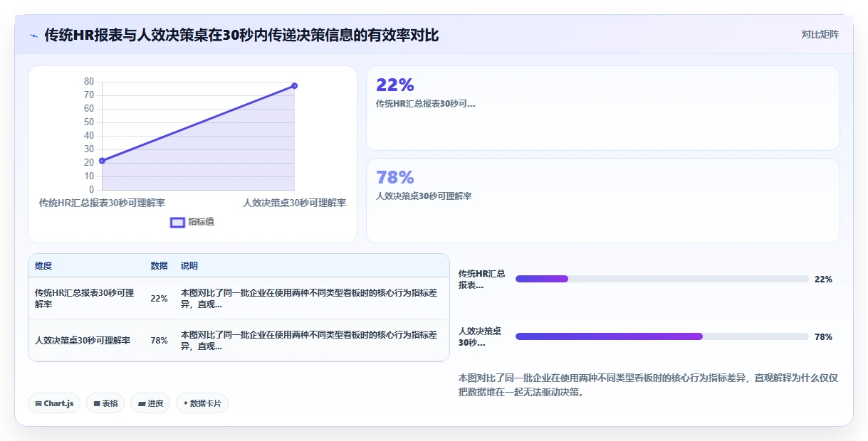Toggle the 指标值 legend swatch

(x=177, y=223)
